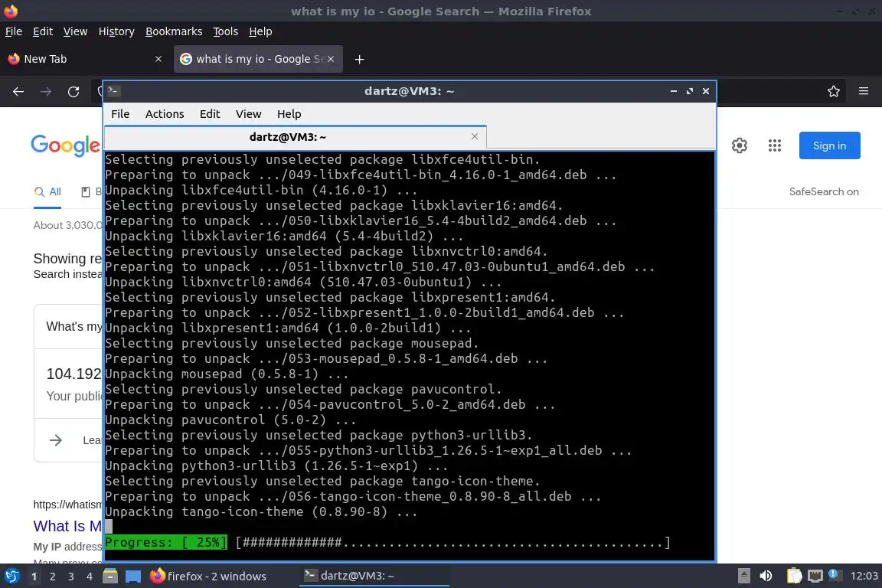Open a new Firefox tab with plus button
The width and height of the screenshot is (882, 588).
(359, 59)
